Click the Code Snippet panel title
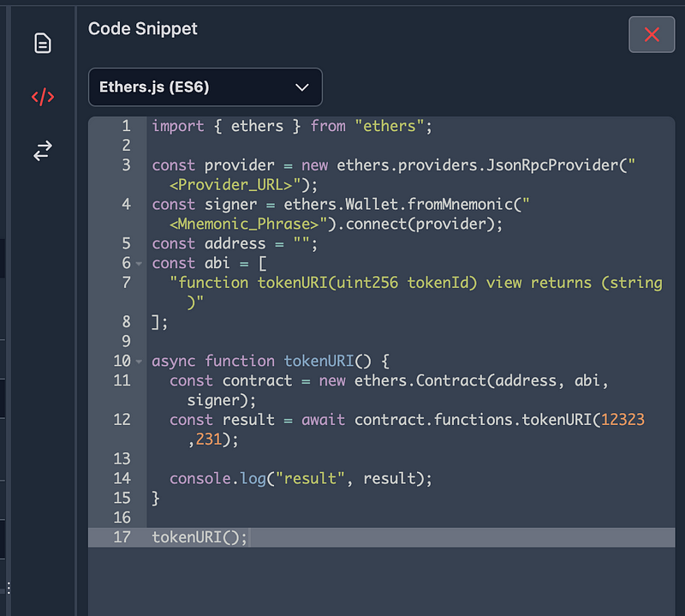This screenshot has width=685, height=616. (x=143, y=28)
